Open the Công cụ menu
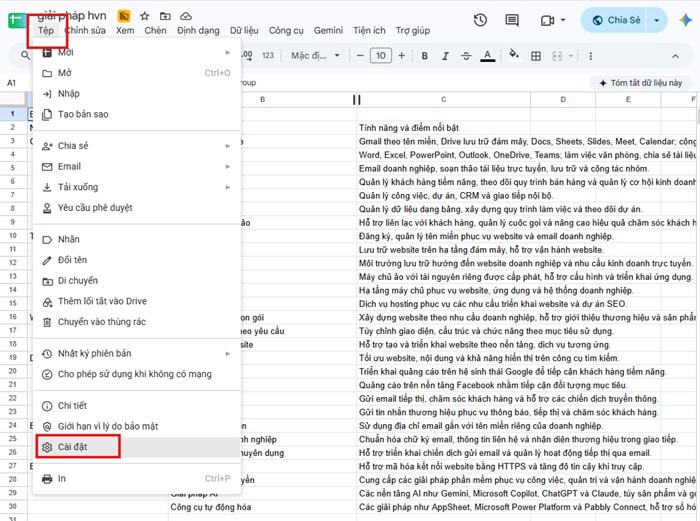 tap(286, 31)
